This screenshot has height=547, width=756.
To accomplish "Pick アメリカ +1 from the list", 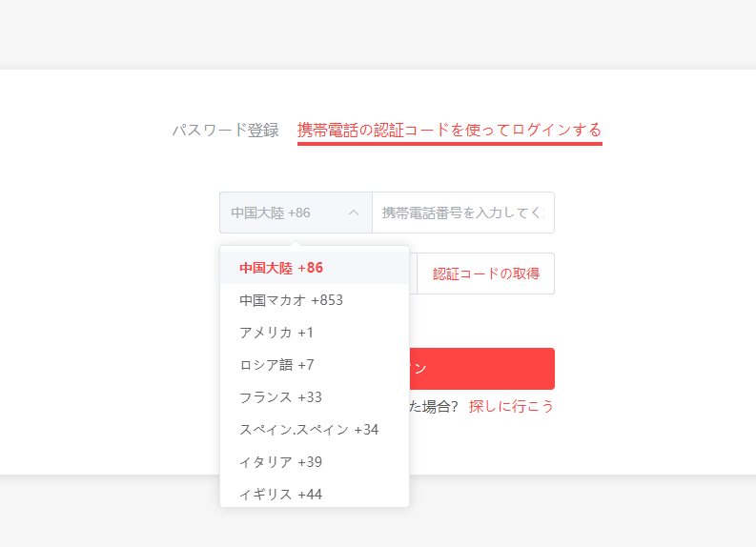I will [x=276, y=333].
